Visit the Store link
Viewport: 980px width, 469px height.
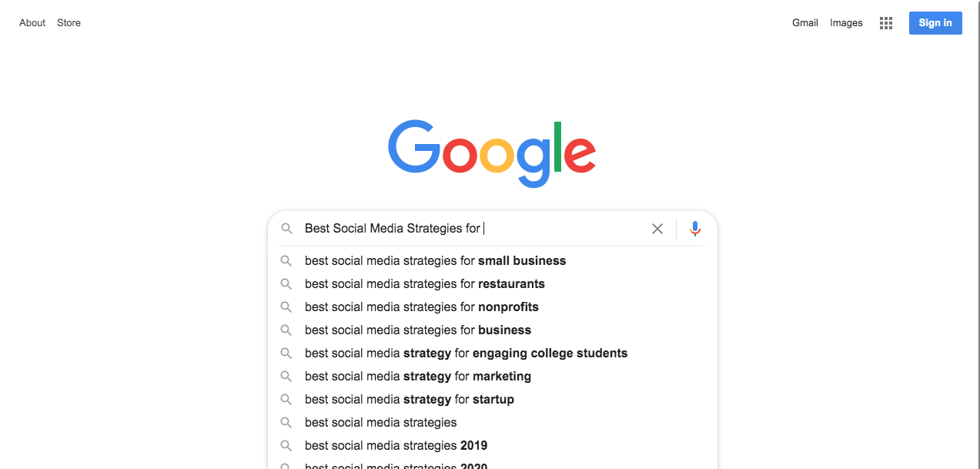[x=69, y=23]
